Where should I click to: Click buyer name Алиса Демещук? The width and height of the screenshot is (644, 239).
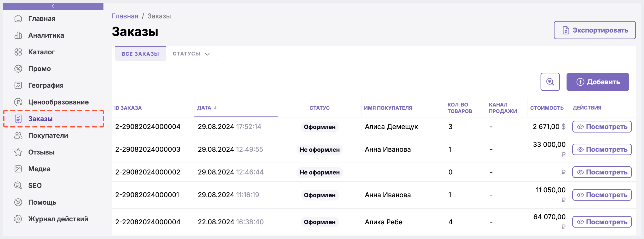click(391, 127)
